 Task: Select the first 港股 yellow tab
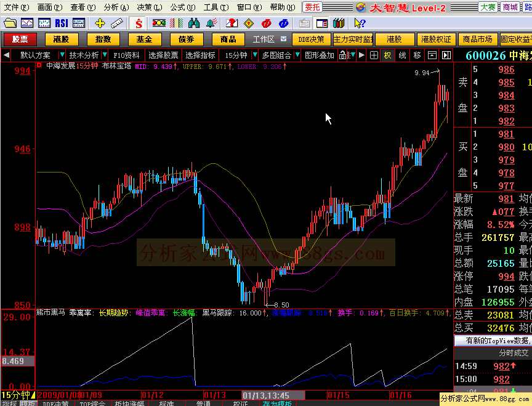pos(62,39)
